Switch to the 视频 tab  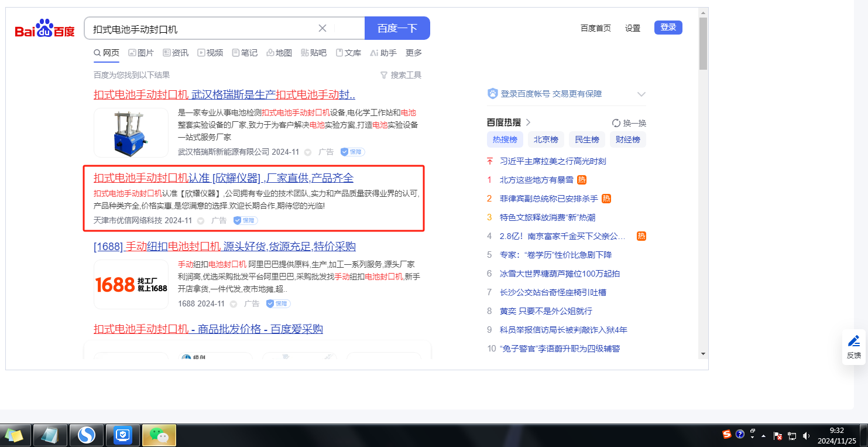click(x=210, y=53)
